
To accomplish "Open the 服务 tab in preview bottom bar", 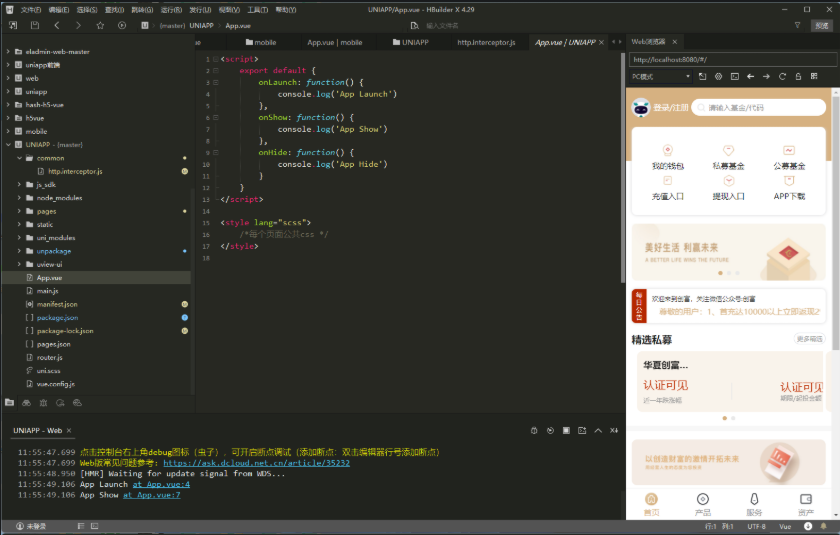I will 754,504.
